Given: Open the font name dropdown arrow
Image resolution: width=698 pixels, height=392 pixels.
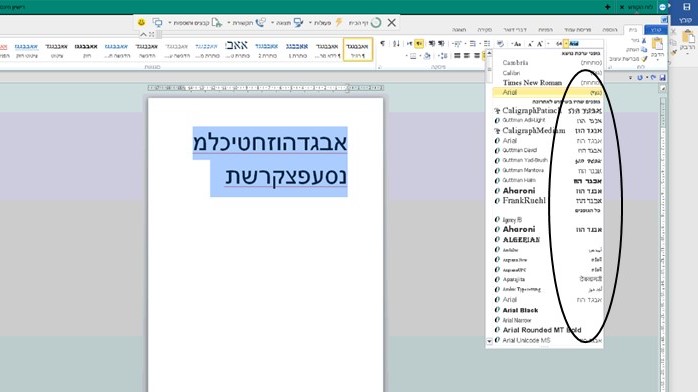Looking at the screenshot, I should (566, 44).
